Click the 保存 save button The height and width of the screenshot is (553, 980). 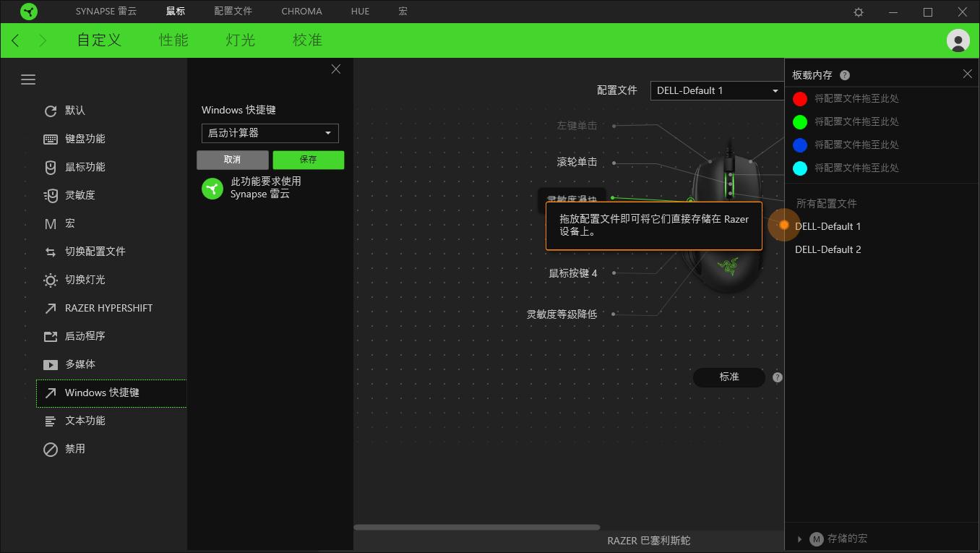308,160
